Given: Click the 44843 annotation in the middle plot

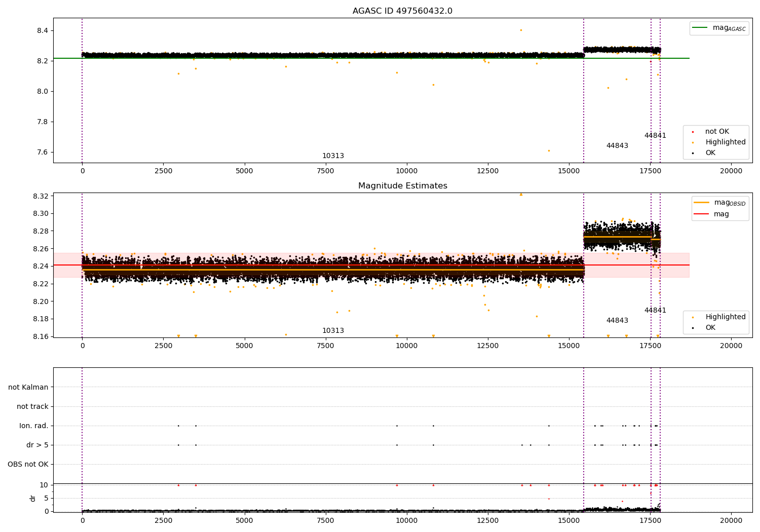Looking at the screenshot, I should pos(617,321).
